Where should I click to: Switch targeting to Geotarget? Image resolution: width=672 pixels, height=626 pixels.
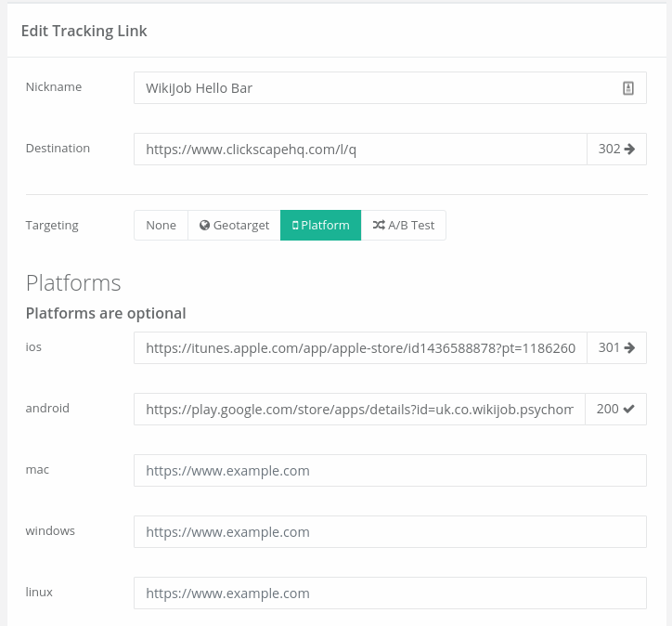click(234, 226)
